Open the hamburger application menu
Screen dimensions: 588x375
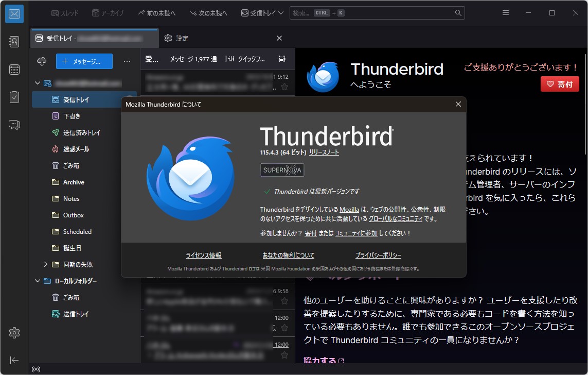click(506, 12)
